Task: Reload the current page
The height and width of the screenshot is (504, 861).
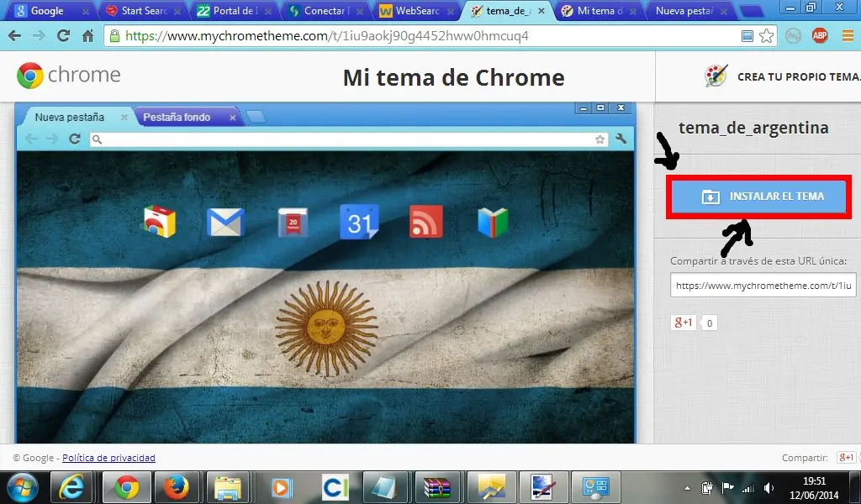Action: pyautogui.click(x=64, y=36)
